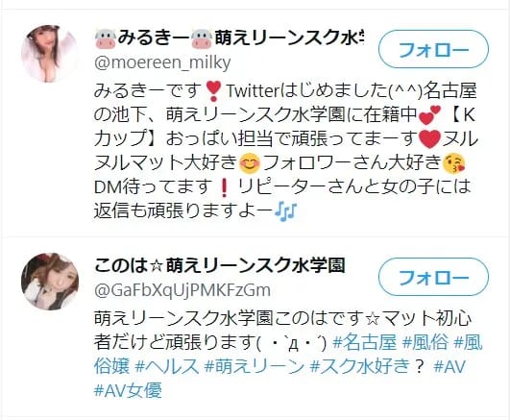Open the このは☆萌えリーンスク水学園 name link
The width and height of the screenshot is (510, 420).
(220, 265)
